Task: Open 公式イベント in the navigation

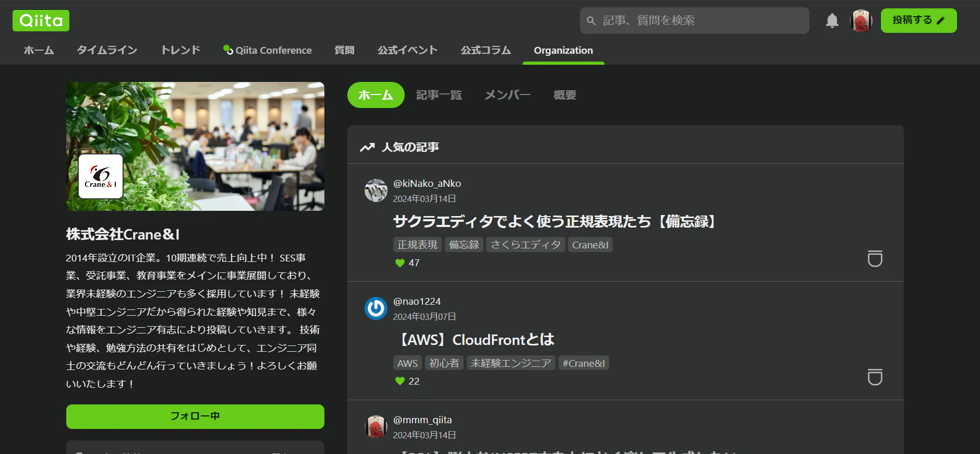Action: [407, 50]
